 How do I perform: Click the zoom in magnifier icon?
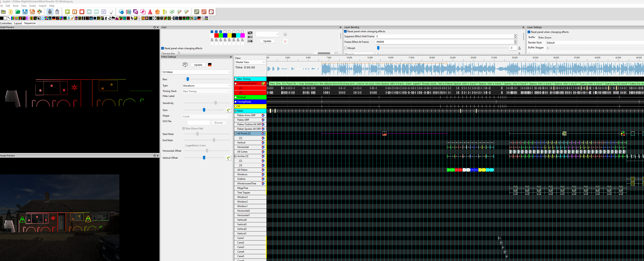(x=197, y=12)
